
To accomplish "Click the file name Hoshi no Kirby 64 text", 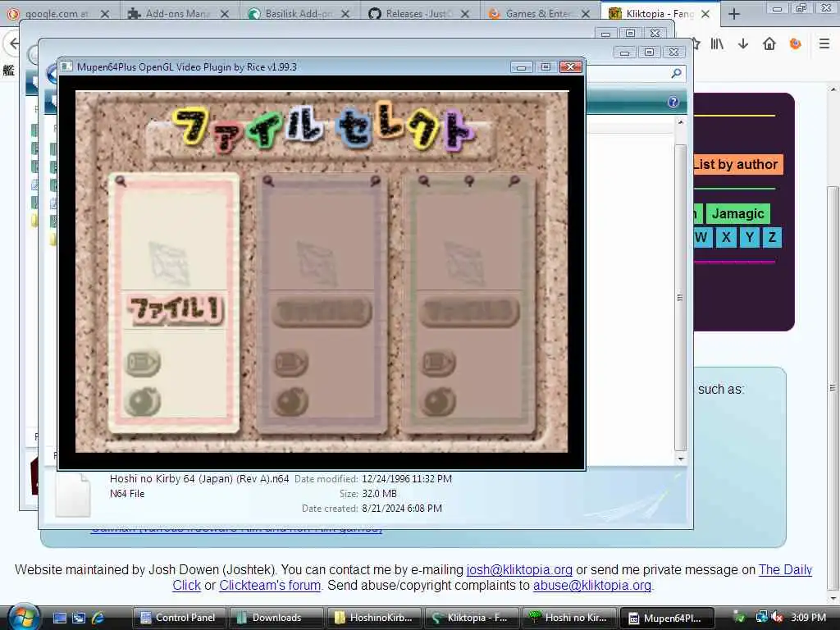I will click(x=199, y=479).
